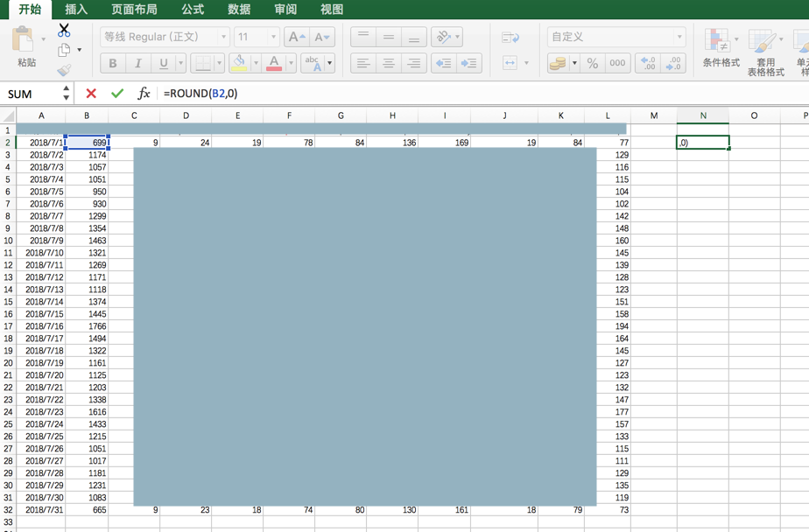Image resolution: width=809 pixels, height=532 pixels.
Task: Align cell content to vertical middle
Action: tap(389, 37)
